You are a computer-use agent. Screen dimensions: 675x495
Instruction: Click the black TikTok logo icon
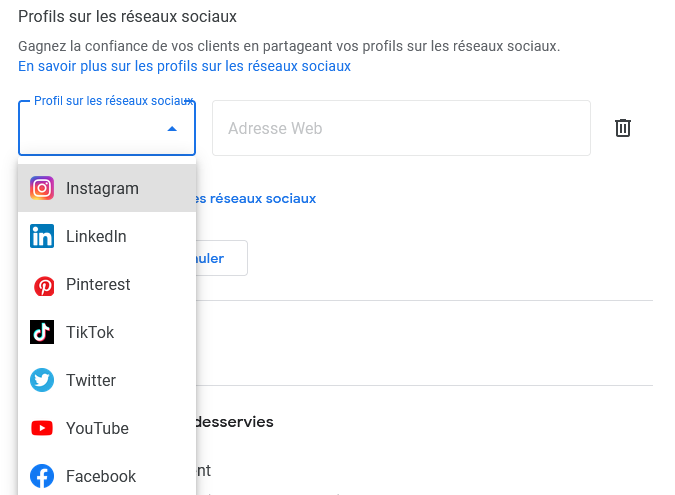pyautogui.click(x=42, y=332)
